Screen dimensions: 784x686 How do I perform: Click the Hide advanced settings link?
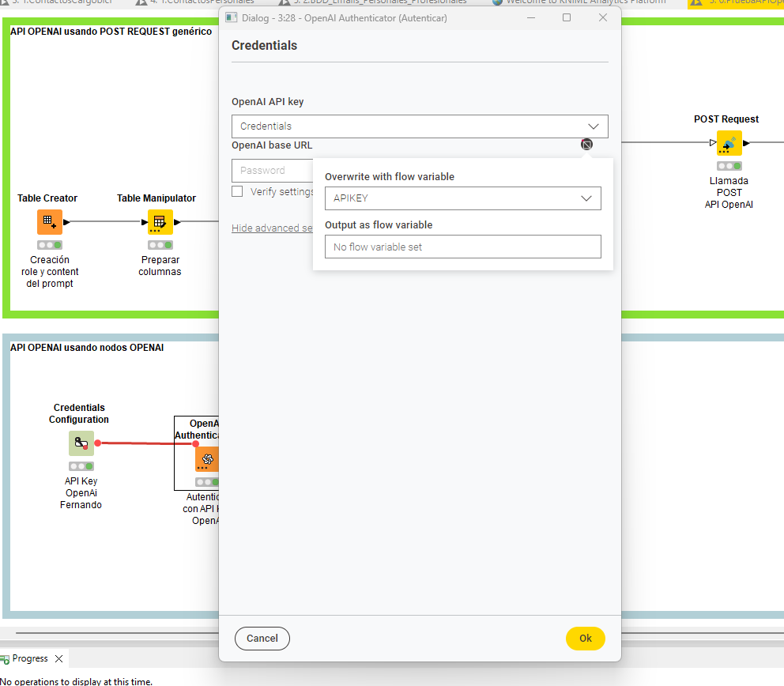point(272,228)
